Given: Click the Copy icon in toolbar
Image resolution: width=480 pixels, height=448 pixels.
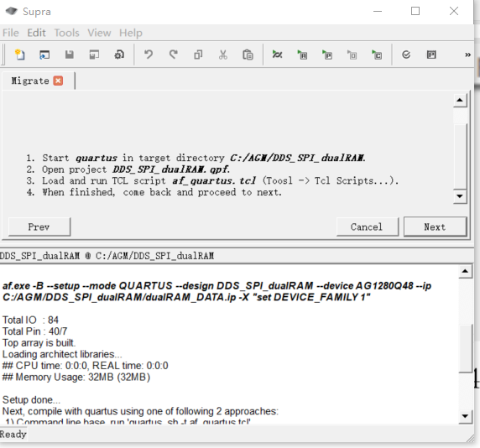Looking at the screenshot, I should pyautogui.click(x=198, y=55).
